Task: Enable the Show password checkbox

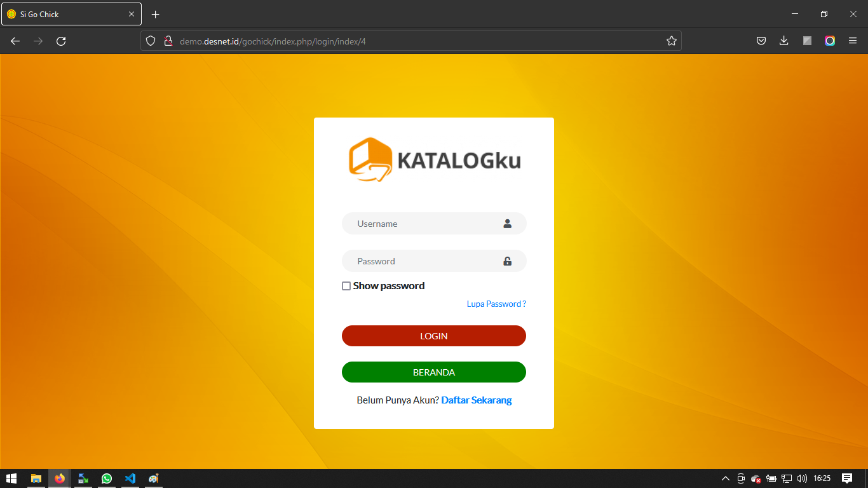Action: tap(346, 286)
